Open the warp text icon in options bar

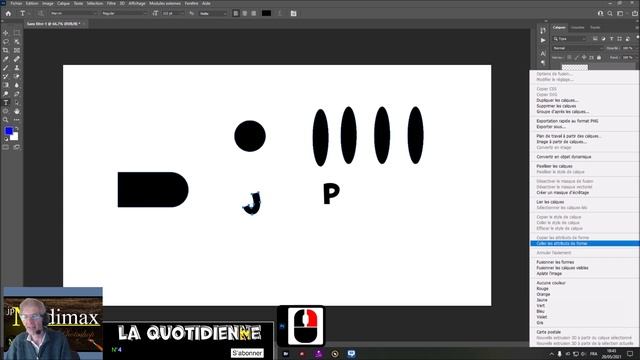280,13
